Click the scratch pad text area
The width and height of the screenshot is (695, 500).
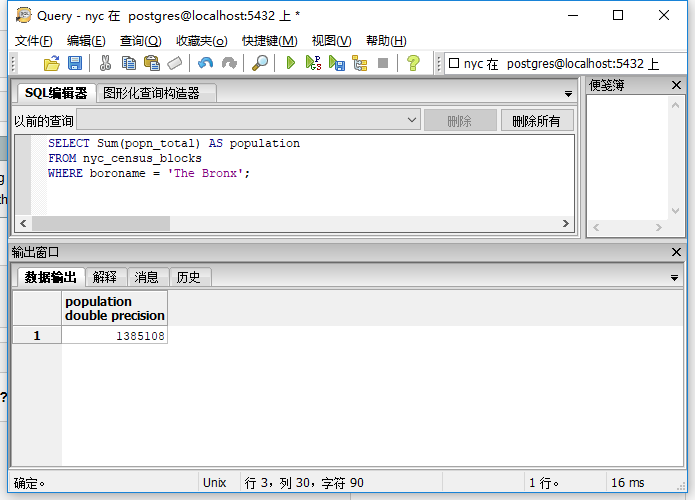(628, 156)
